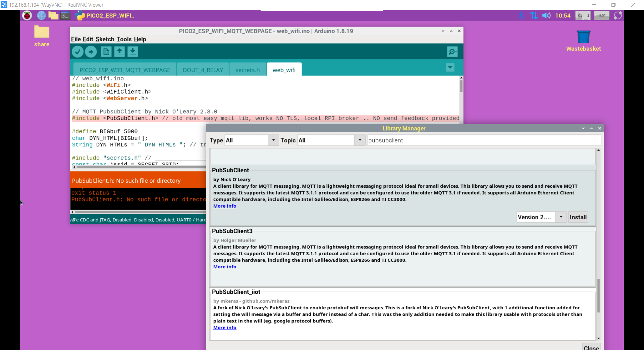Screen dimensions: 644x350
Task: Open the share folder on desktop
Action: [x=42, y=36]
